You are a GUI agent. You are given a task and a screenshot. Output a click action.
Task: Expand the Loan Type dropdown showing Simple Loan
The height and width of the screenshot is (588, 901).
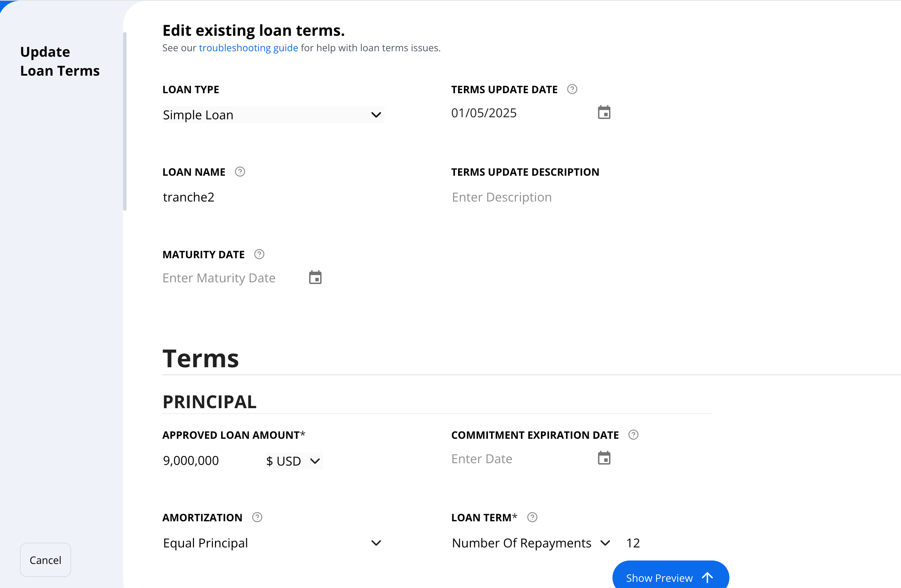tap(273, 115)
